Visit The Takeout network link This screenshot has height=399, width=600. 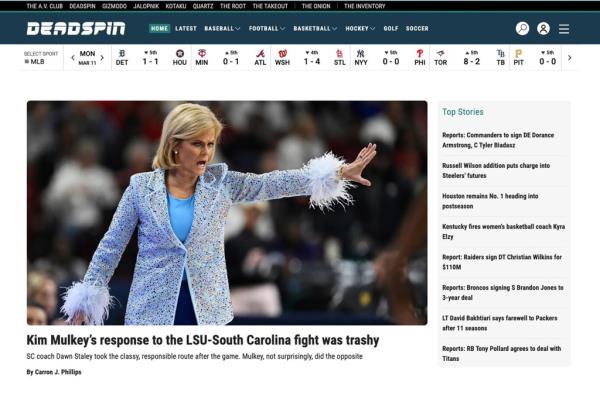coord(270,6)
